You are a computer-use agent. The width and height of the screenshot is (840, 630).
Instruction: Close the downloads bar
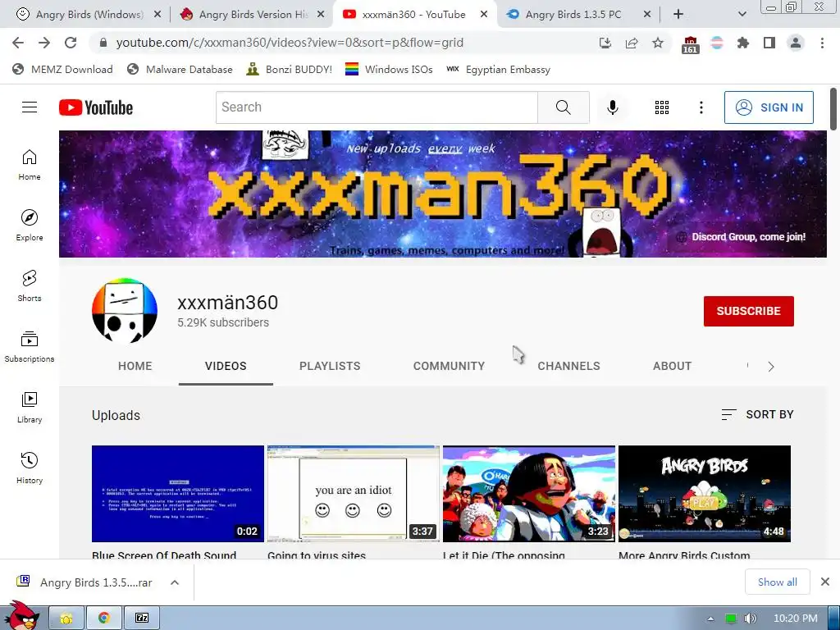click(825, 582)
